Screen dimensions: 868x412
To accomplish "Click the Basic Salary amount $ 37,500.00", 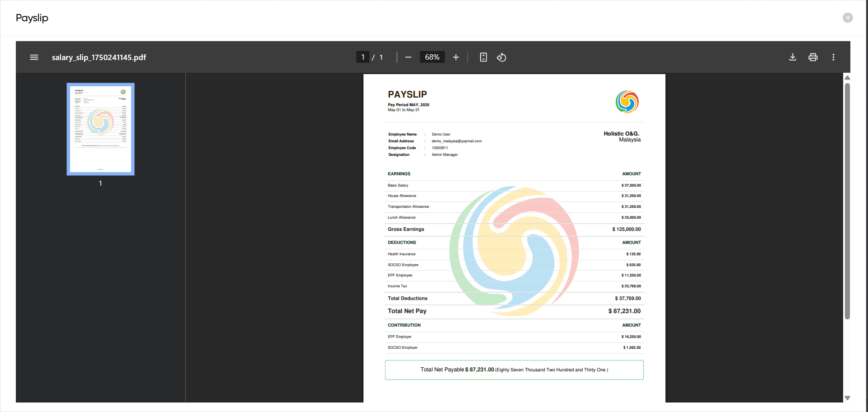I will (631, 185).
